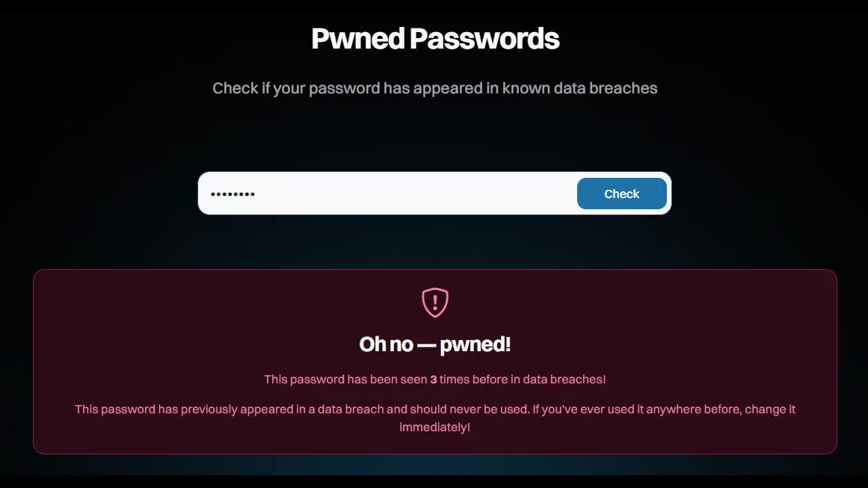Click the bold breach count number 3

(434, 380)
